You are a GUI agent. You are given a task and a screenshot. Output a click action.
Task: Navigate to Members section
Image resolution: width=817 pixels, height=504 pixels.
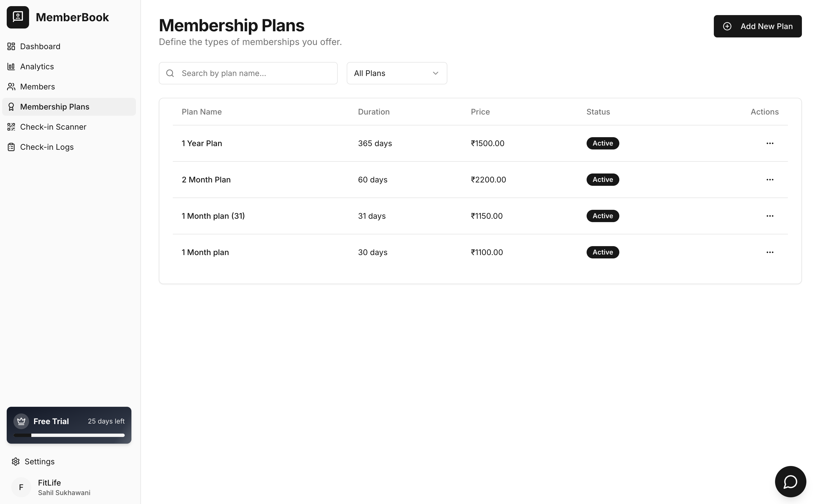point(37,87)
